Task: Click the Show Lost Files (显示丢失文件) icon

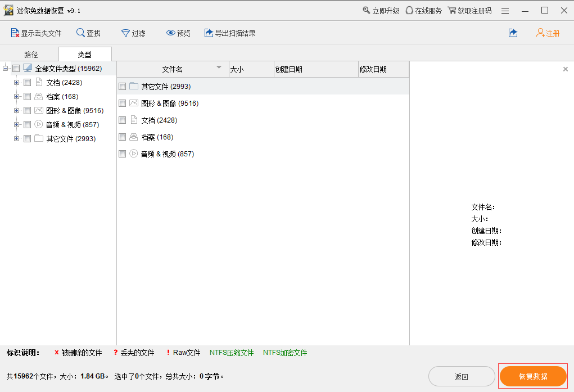Action: pos(15,33)
